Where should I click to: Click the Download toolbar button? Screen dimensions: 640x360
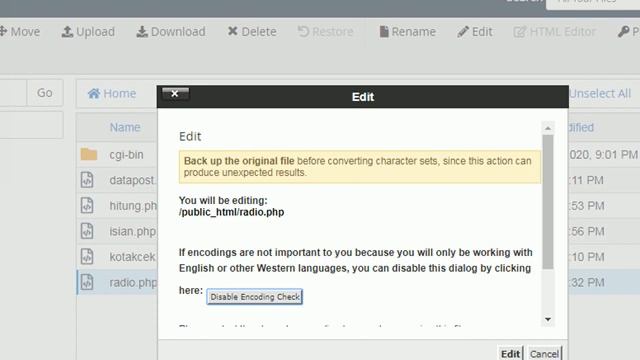click(171, 32)
